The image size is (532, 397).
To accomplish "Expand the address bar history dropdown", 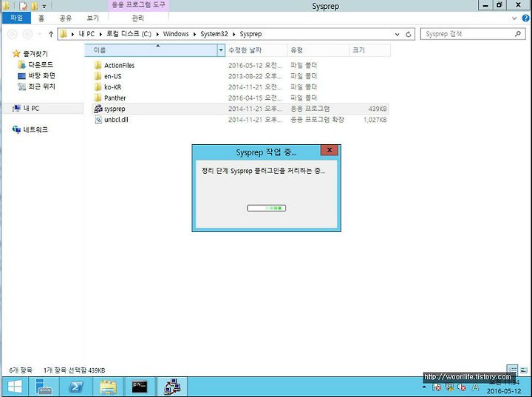I will tap(398, 34).
